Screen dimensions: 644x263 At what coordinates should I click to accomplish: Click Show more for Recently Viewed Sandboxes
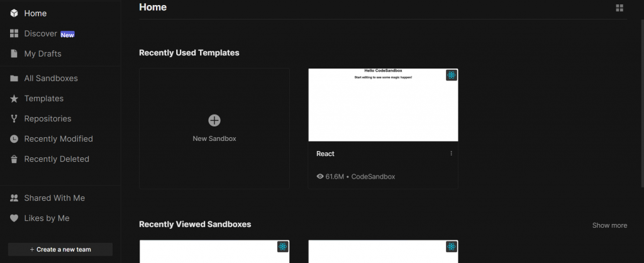click(609, 225)
